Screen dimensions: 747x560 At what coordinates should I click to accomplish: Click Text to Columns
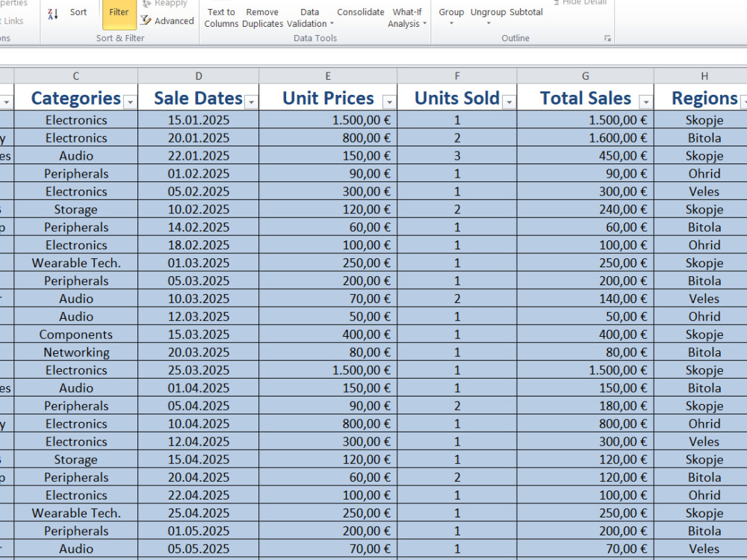pos(221,18)
